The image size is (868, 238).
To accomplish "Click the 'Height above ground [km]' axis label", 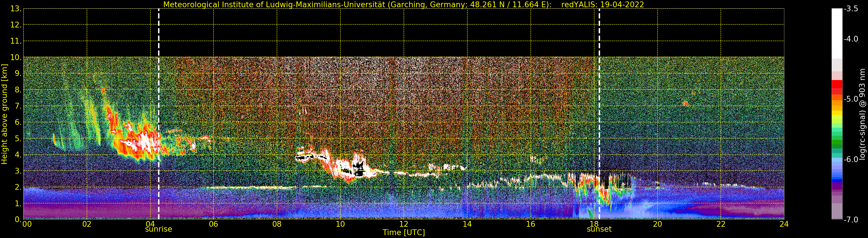I will (4, 114).
